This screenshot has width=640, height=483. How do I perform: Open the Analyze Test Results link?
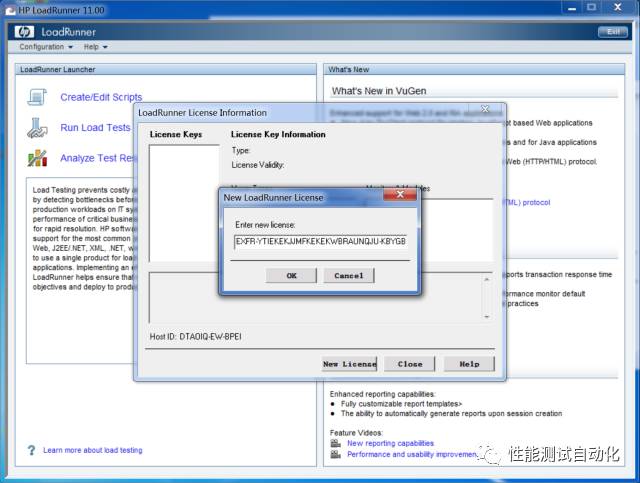(x=97, y=158)
